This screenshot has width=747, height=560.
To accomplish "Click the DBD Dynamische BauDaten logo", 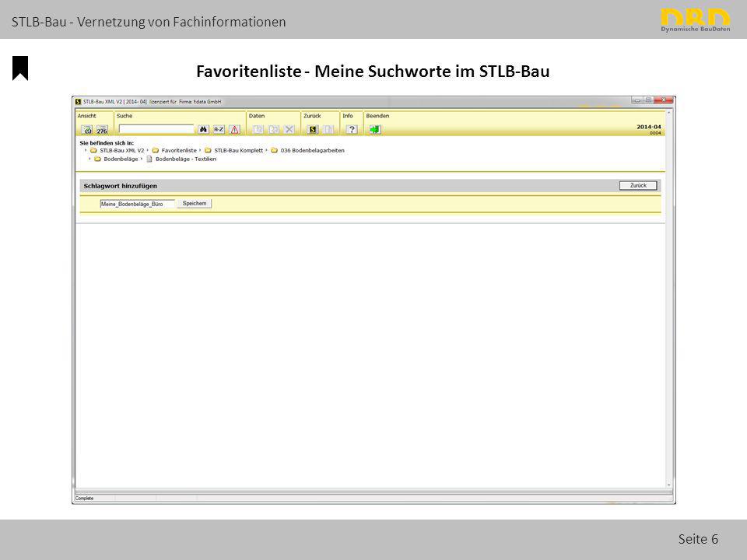I will tap(695, 20).
